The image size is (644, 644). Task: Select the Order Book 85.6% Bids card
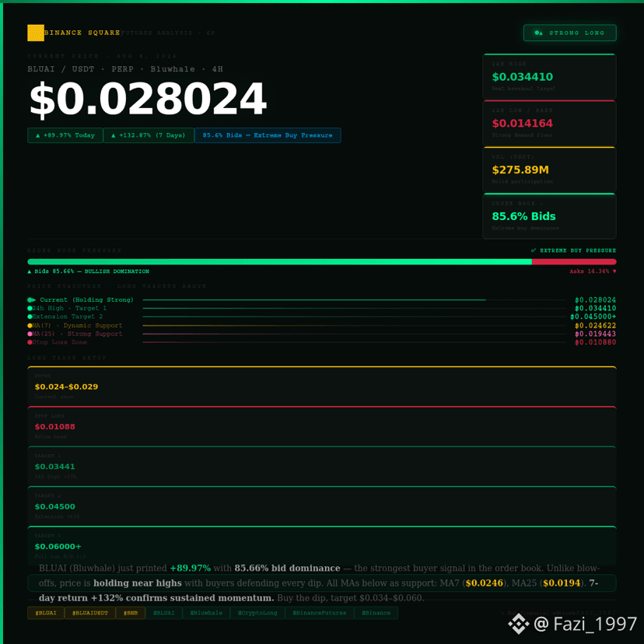click(549, 216)
